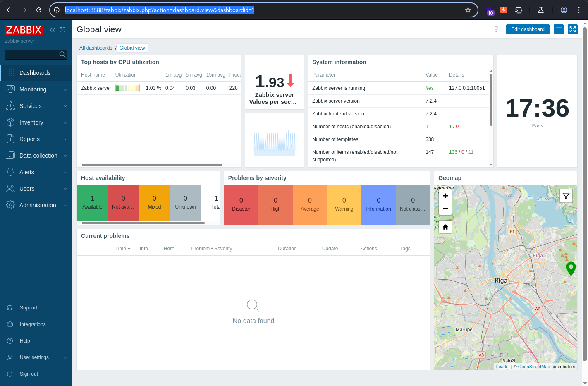Click the Support headset icon
Image resolution: width=588 pixels, height=386 pixels.
[x=10, y=308]
